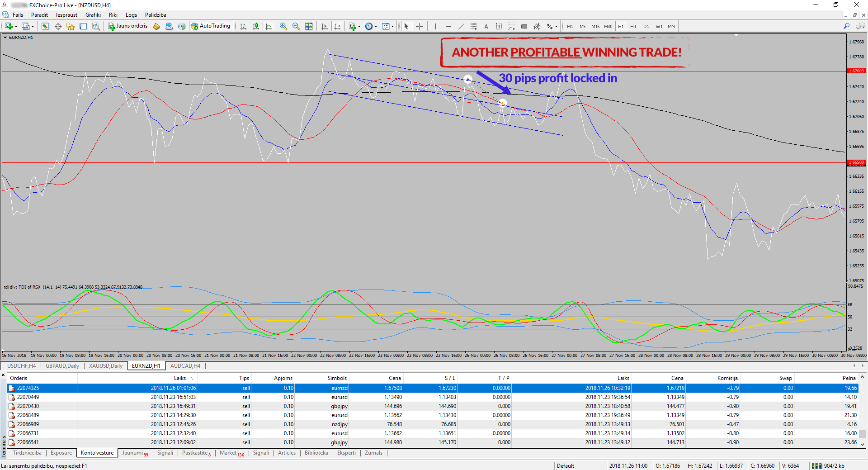Open the Tirdznieciba terminal tab
The height and width of the screenshot is (470, 868).
point(27,453)
